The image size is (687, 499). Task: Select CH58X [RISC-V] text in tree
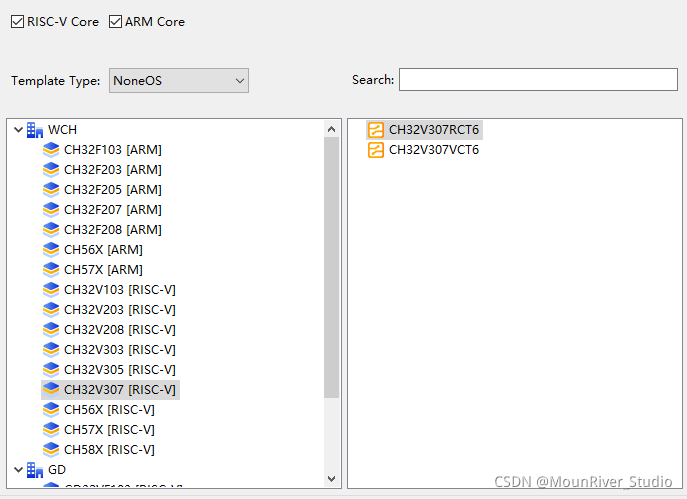pos(109,449)
